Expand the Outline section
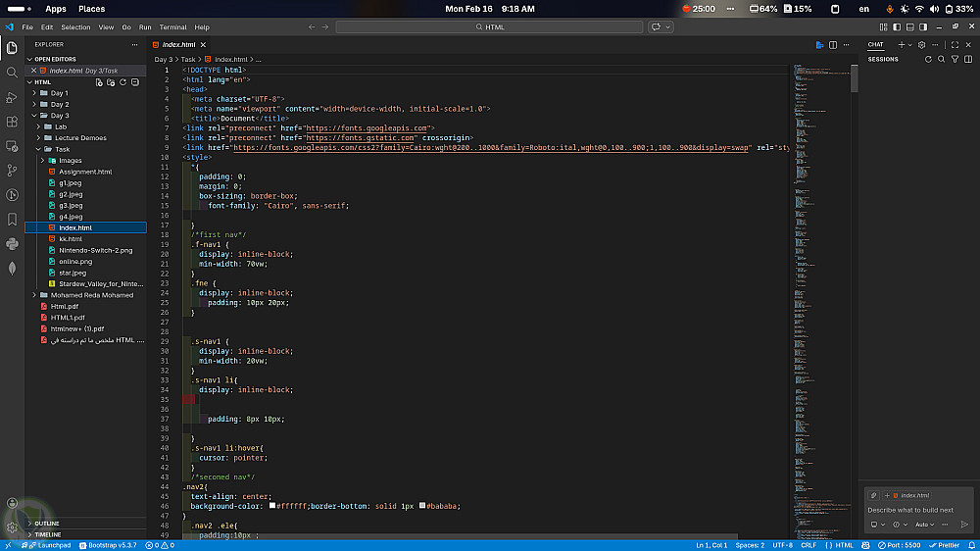This screenshot has height=551, width=980. (x=46, y=524)
